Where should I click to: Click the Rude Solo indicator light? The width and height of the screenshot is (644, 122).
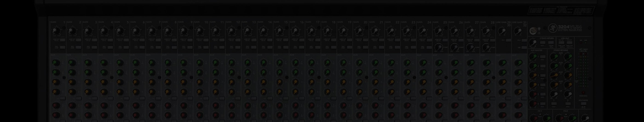[x=583, y=92]
